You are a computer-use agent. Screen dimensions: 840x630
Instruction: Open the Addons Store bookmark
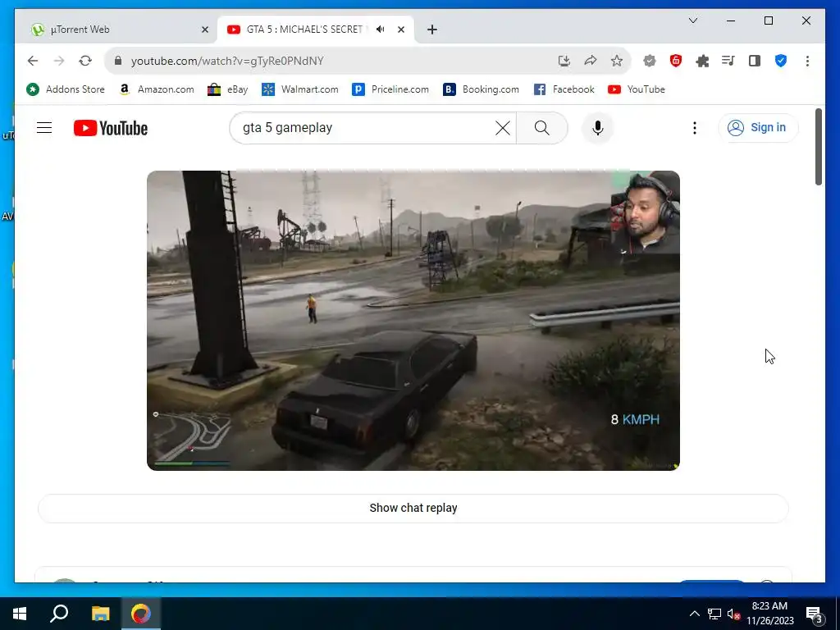pos(66,89)
